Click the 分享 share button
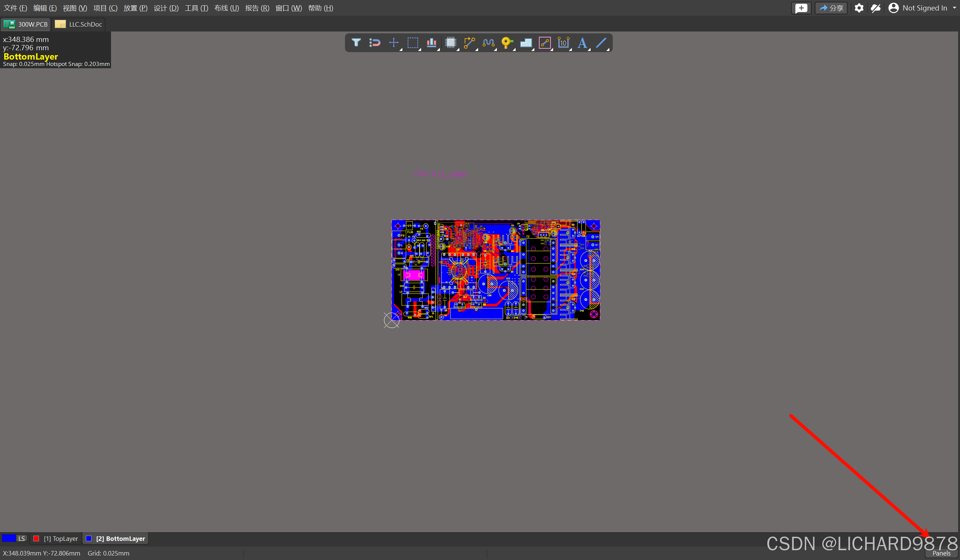960x560 pixels. (x=831, y=8)
